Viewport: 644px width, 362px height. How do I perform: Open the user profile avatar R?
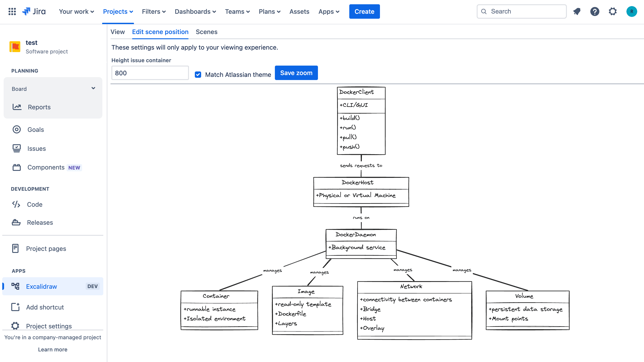point(632,11)
